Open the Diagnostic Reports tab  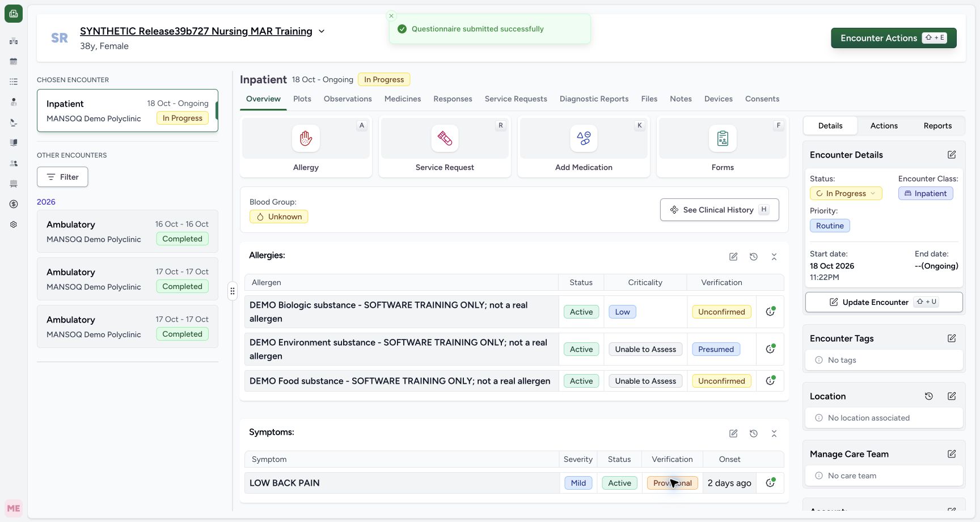tap(594, 99)
